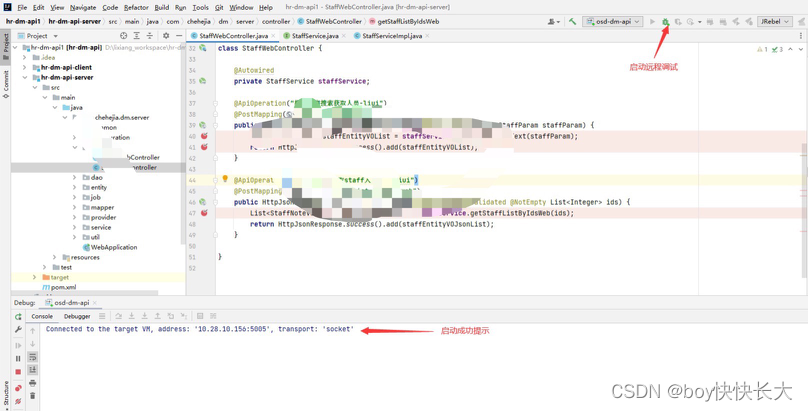Viewport: 808px width, 411px height.
Task: Open the Git menu
Action: pyautogui.click(x=219, y=7)
